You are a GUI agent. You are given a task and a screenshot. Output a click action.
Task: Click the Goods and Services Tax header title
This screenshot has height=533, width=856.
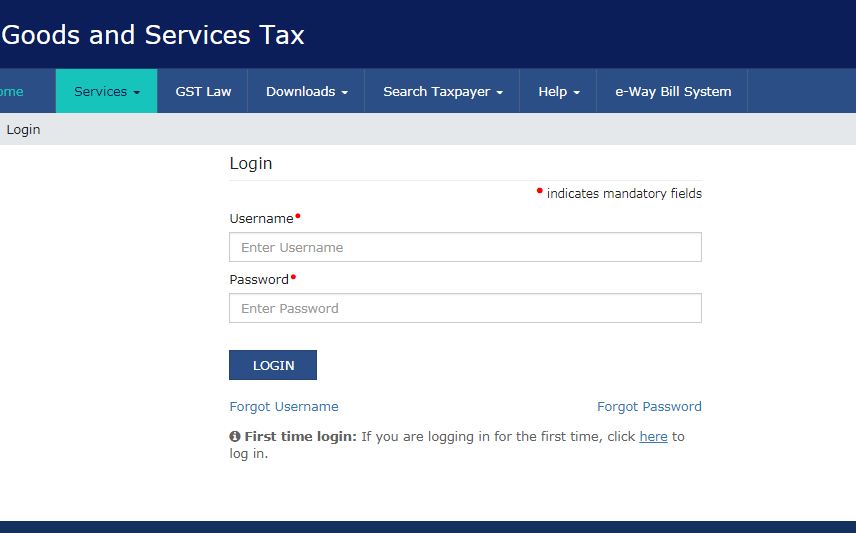coord(153,35)
